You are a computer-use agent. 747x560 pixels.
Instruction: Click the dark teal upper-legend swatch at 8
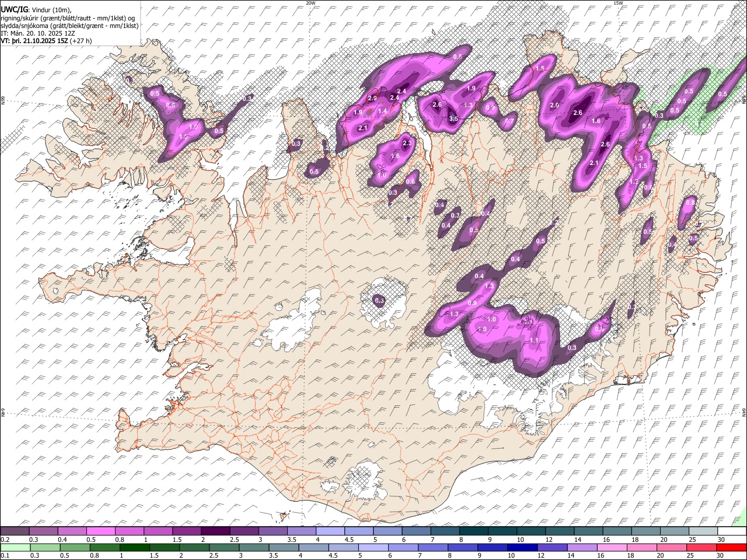pos(473,531)
